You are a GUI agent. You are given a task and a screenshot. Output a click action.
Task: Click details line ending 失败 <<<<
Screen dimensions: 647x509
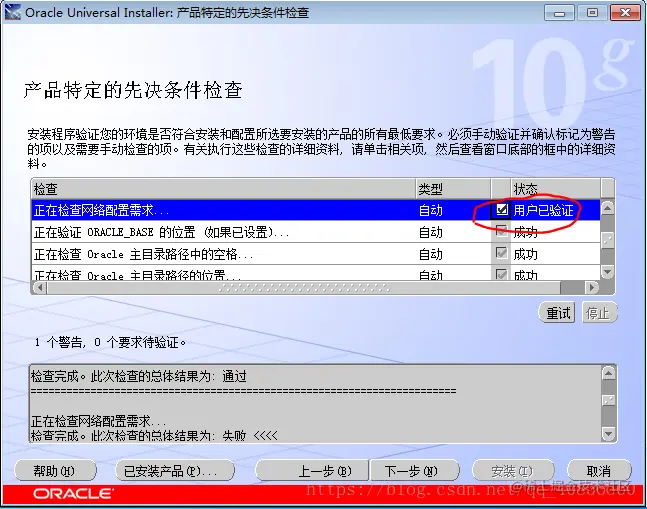(154, 435)
